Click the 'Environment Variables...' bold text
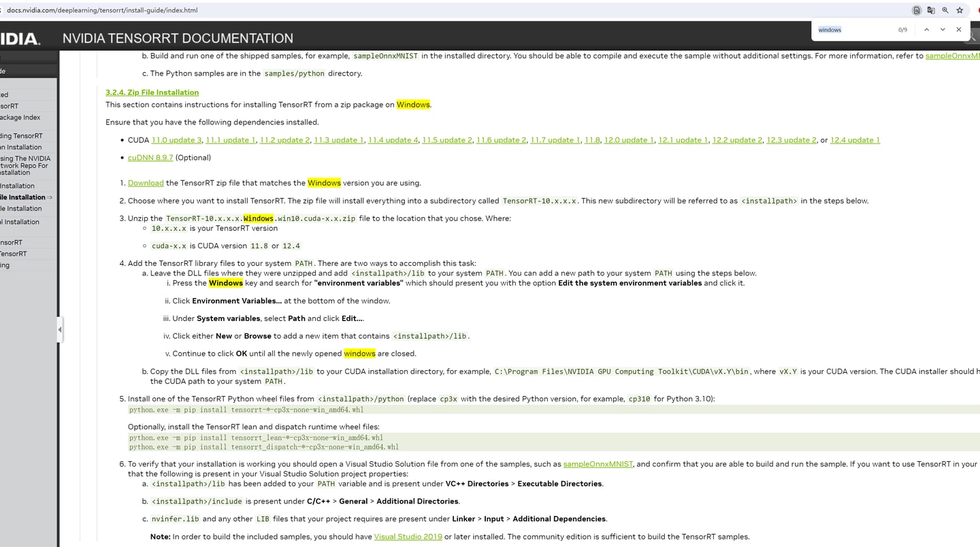980x547 pixels. [x=237, y=301]
